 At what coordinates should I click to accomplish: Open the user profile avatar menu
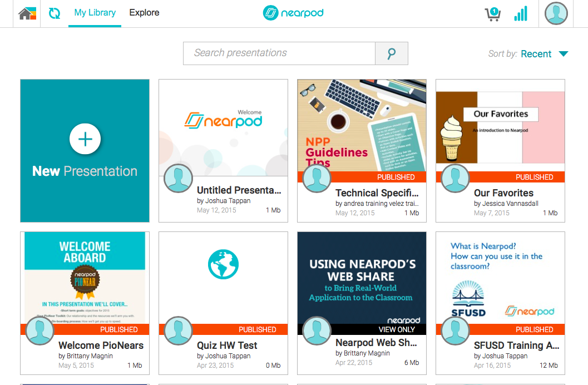tap(556, 13)
